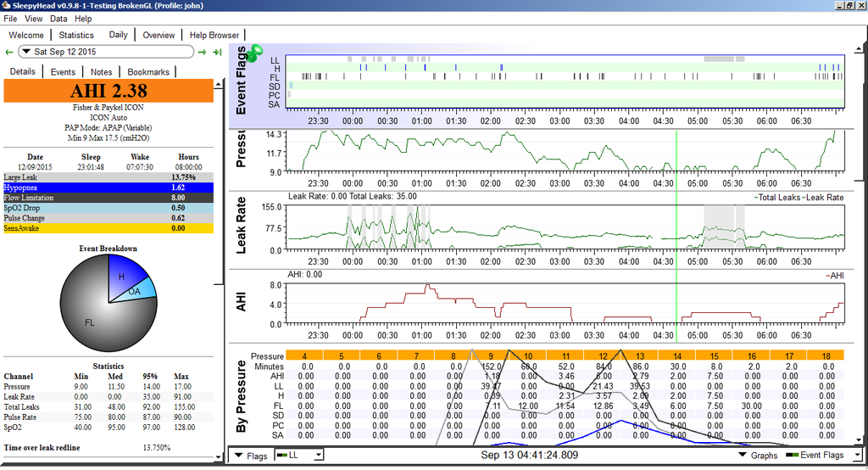Click pressure column header 16 in By Pressure
The image size is (868, 470).
point(752,355)
